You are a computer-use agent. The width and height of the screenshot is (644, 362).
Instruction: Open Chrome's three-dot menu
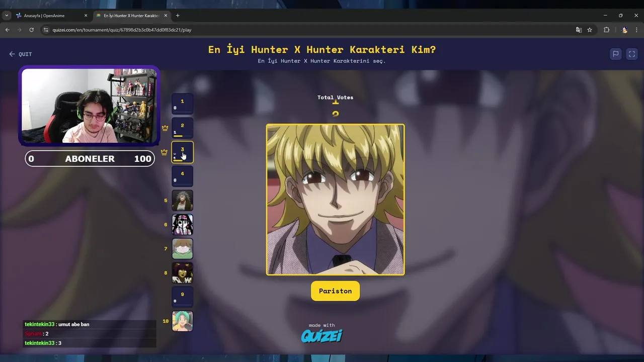coord(636,30)
